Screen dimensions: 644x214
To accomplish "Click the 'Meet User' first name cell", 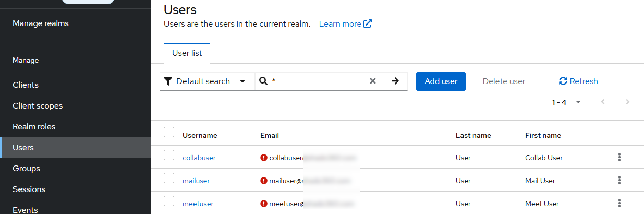I will (x=542, y=204).
